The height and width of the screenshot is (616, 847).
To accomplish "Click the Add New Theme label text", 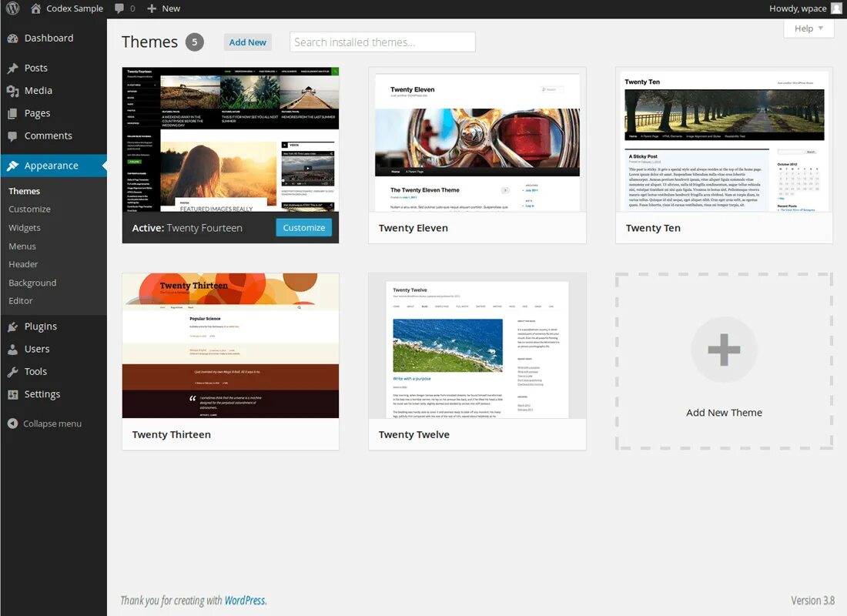I will [x=724, y=412].
